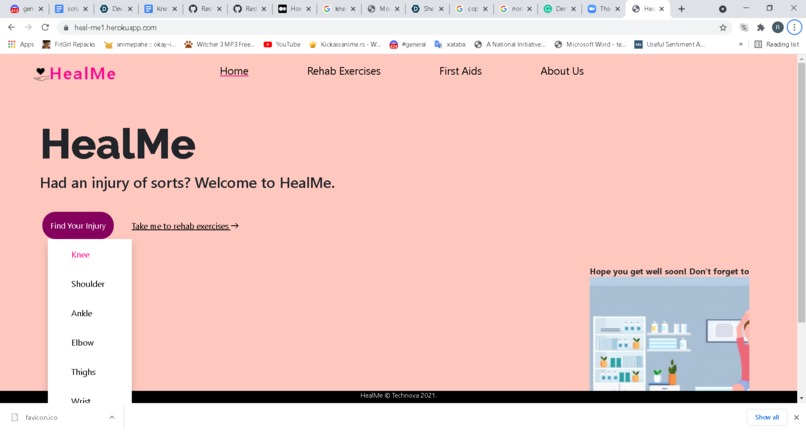
Task: Open the Microsoft Word bookmark
Action: click(590, 45)
